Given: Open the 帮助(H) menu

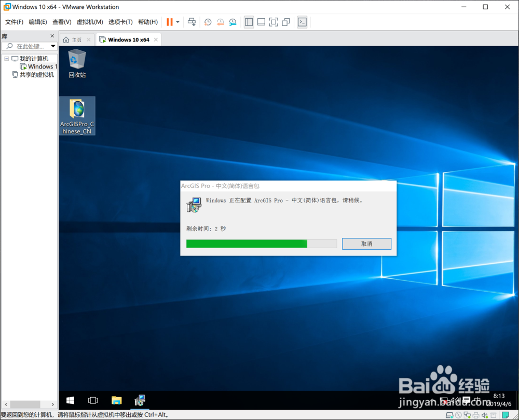Looking at the screenshot, I should [147, 22].
